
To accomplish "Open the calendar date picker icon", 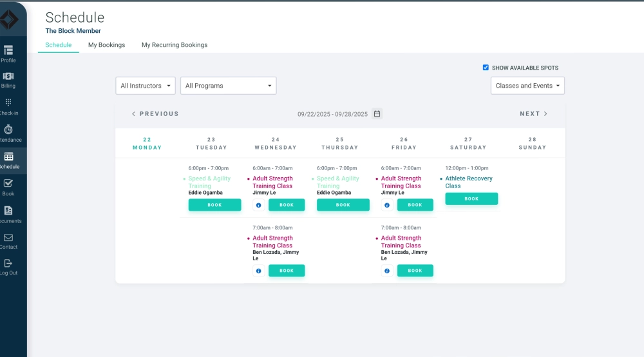I will pos(377,114).
